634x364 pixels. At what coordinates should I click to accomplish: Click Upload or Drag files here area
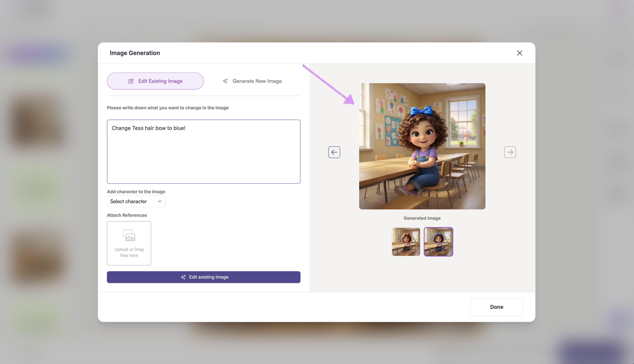[129, 252]
